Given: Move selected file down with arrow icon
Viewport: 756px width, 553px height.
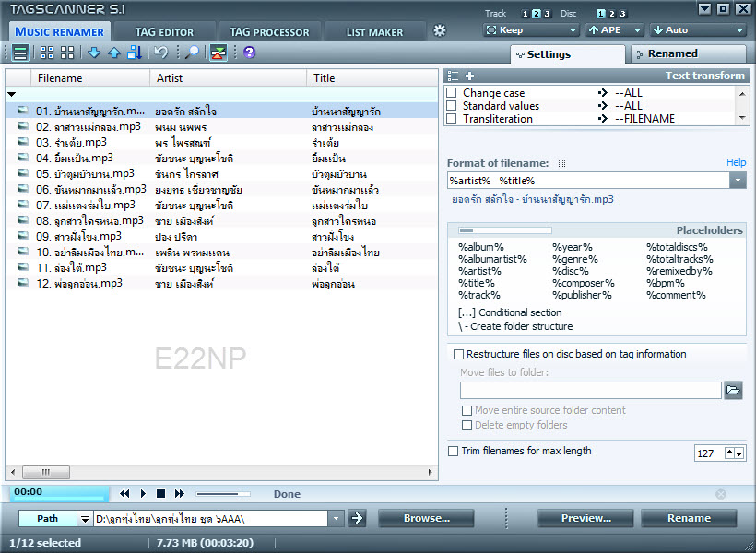Looking at the screenshot, I should pos(94,53).
